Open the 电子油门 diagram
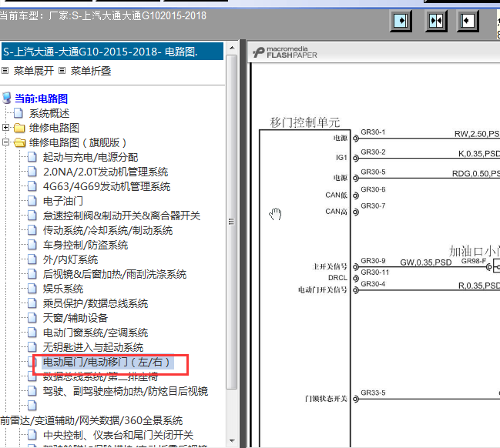Viewport: 500px width, 448px height. 63,201
